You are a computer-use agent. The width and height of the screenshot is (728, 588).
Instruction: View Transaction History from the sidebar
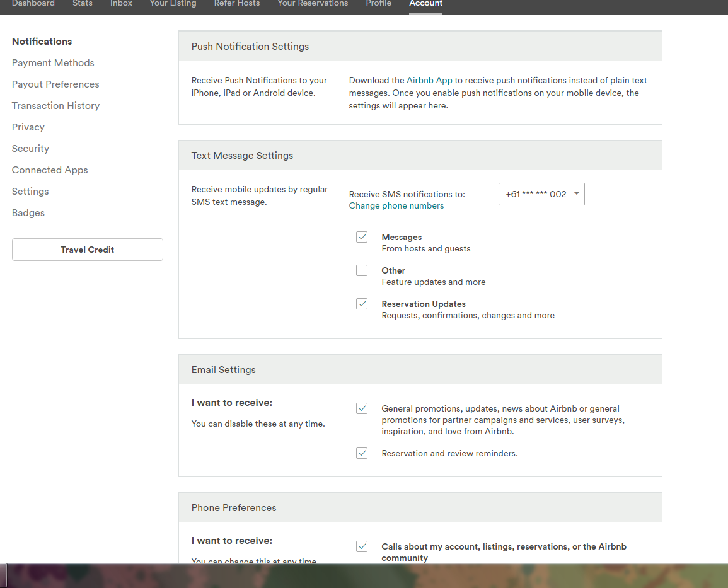[x=55, y=106]
